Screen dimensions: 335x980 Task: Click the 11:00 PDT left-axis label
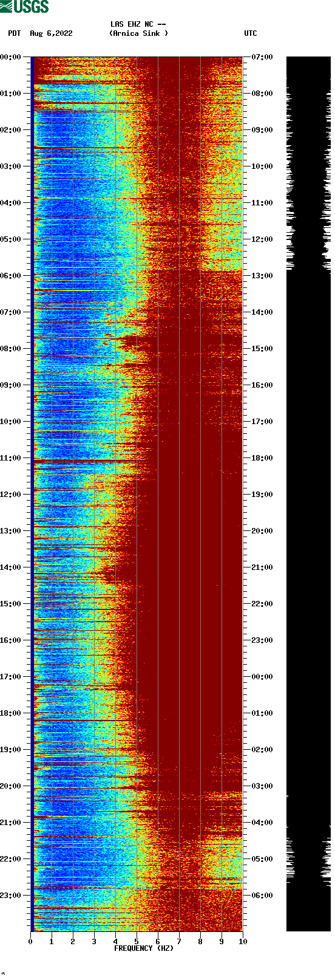coord(11,458)
